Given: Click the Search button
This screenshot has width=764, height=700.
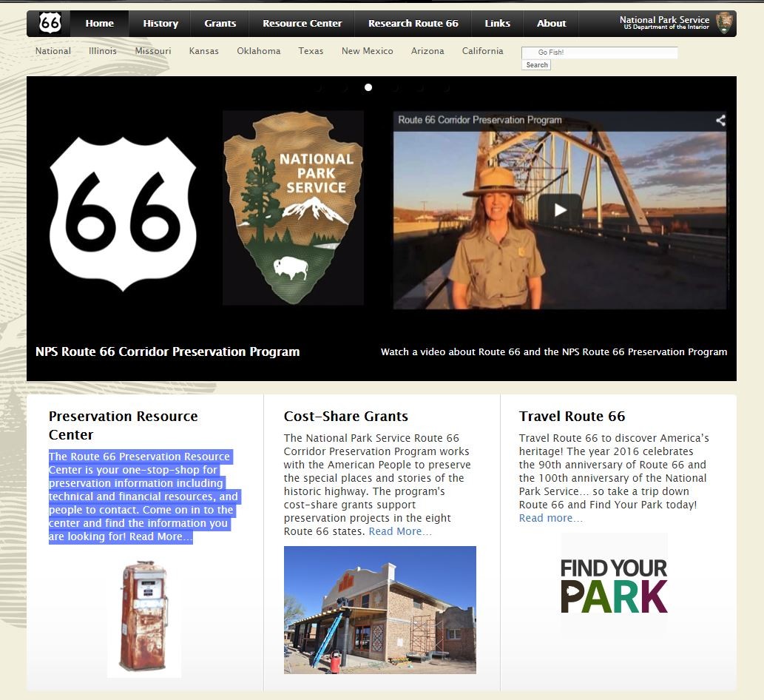Looking at the screenshot, I should pos(536,65).
